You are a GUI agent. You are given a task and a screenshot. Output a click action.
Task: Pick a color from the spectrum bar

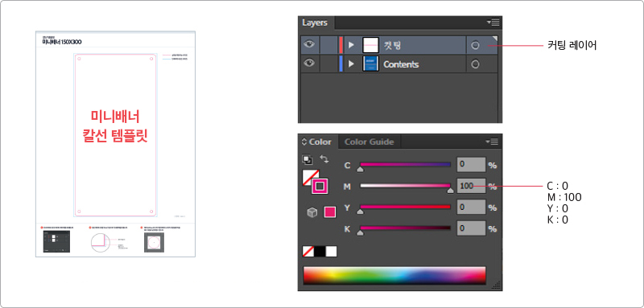[394, 275]
